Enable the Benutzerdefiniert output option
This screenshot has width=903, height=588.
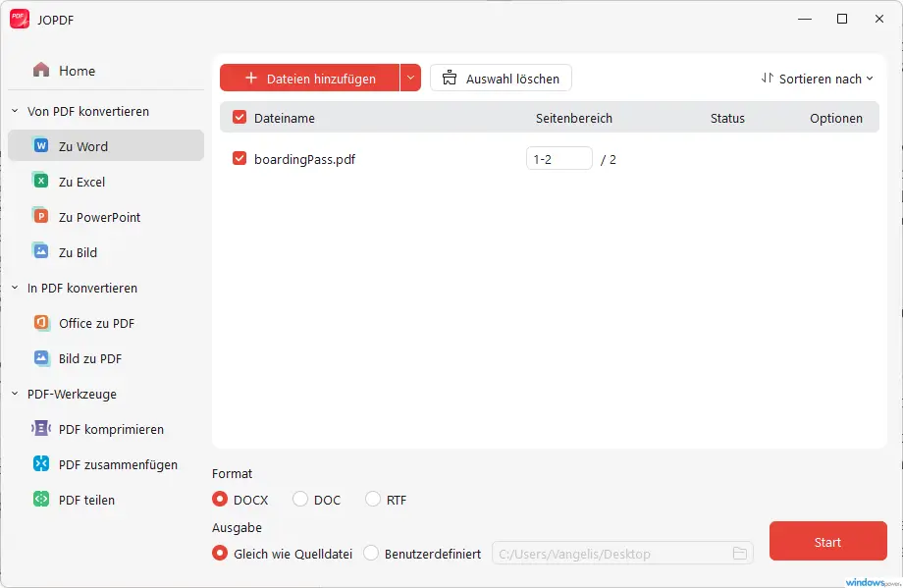coord(373,553)
